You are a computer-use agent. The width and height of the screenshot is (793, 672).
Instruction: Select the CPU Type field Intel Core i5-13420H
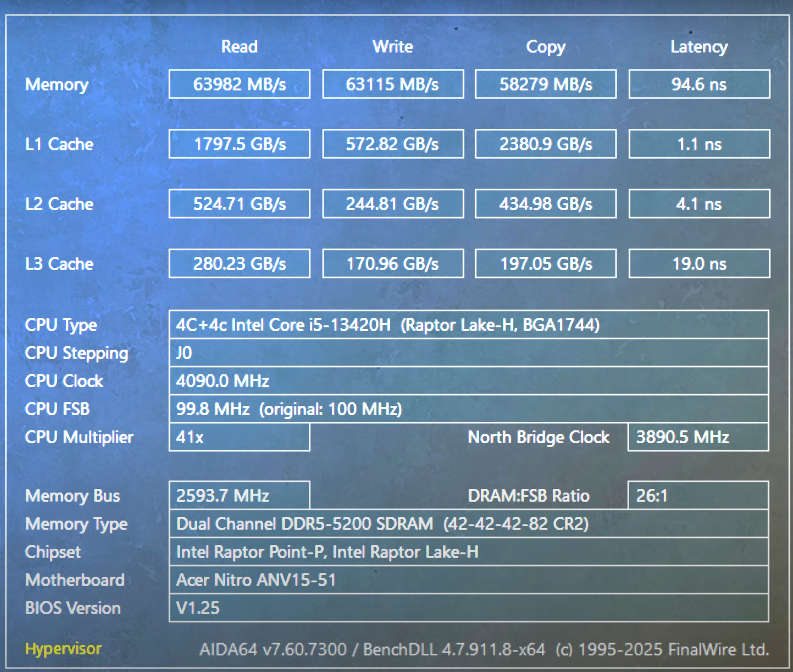(x=469, y=325)
